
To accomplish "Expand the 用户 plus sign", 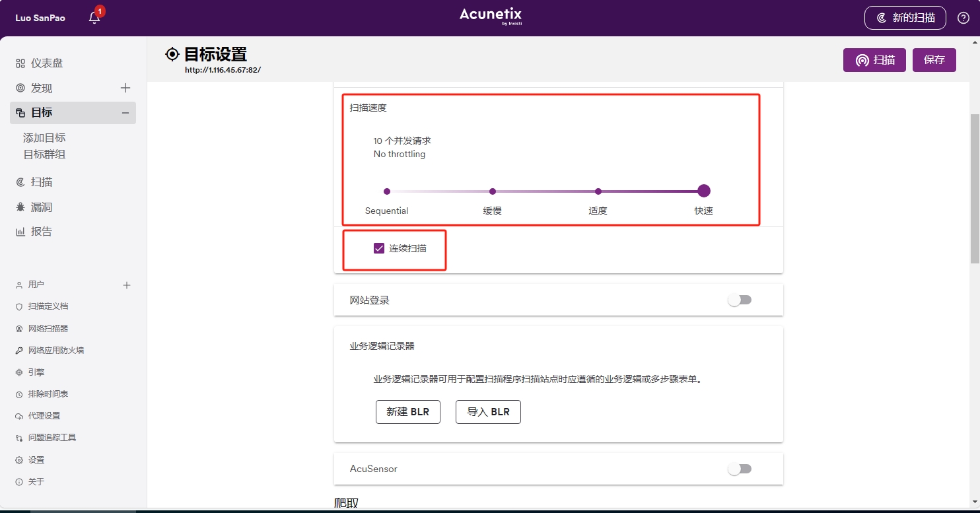I will coord(127,285).
